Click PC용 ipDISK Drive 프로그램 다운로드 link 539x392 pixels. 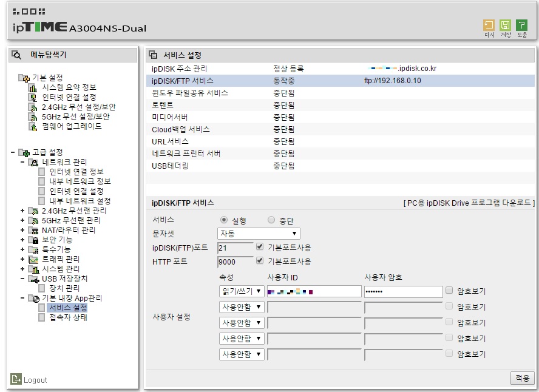(x=469, y=203)
